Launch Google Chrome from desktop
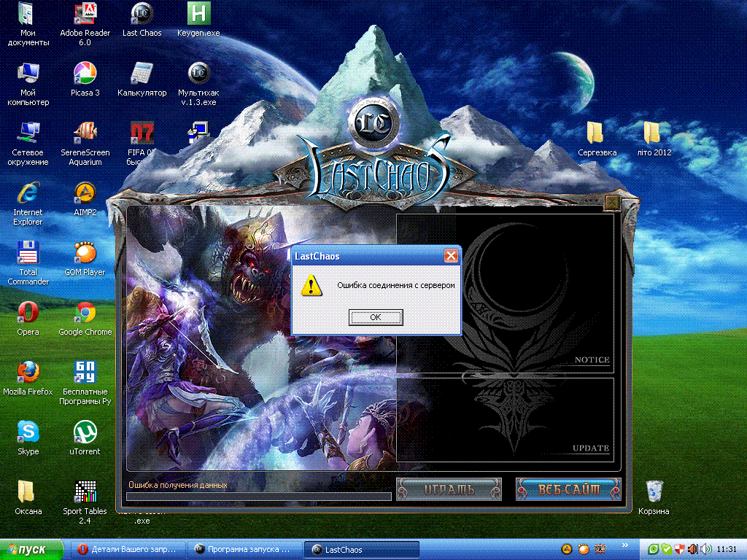This screenshot has width=747, height=560. coord(85,319)
